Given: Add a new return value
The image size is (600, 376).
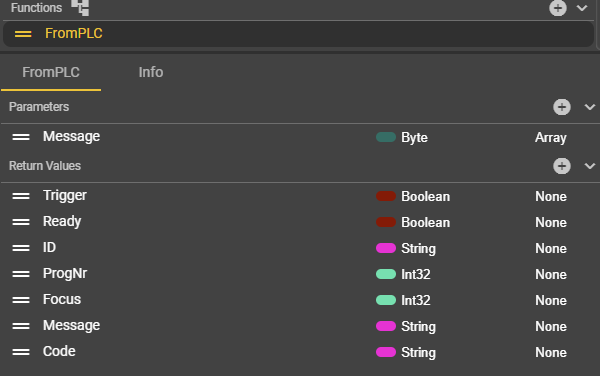Looking at the screenshot, I should (561, 166).
